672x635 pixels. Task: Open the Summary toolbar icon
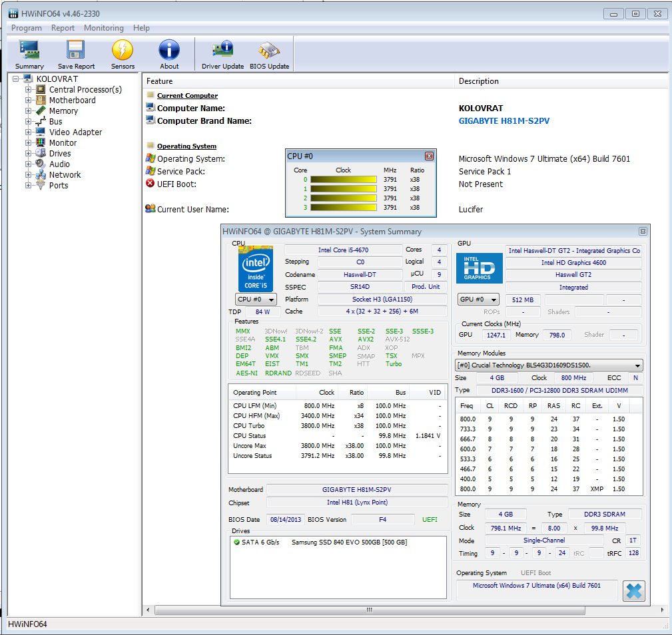click(x=29, y=50)
